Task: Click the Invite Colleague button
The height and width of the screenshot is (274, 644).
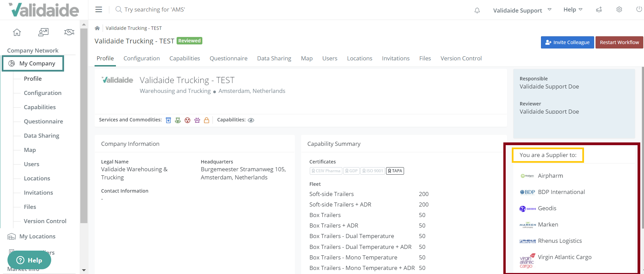Action: click(x=567, y=42)
